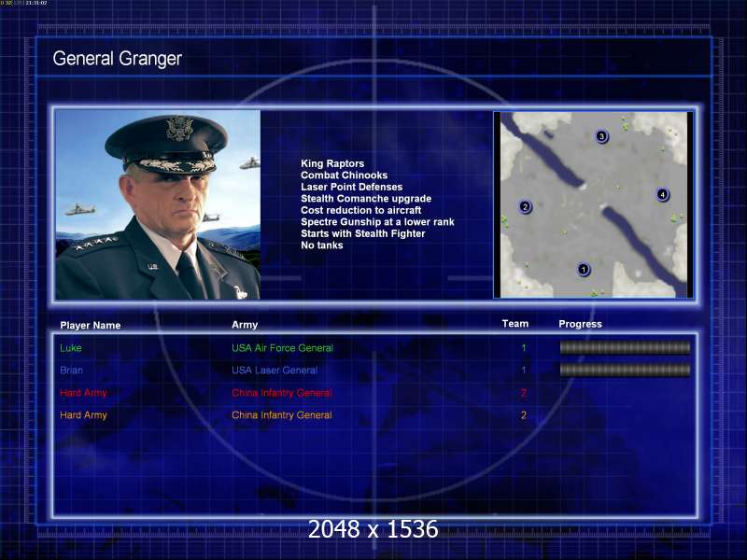The width and height of the screenshot is (747, 560).
Task: Click the 'Cost reduction to aircraft' line
Action: [x=361, y=210]
